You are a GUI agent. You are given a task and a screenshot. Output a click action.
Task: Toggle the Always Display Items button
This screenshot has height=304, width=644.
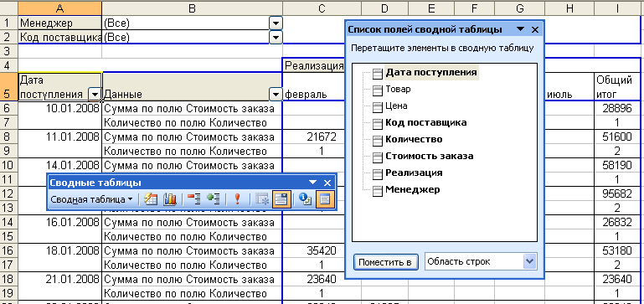[x=281, y=199]
